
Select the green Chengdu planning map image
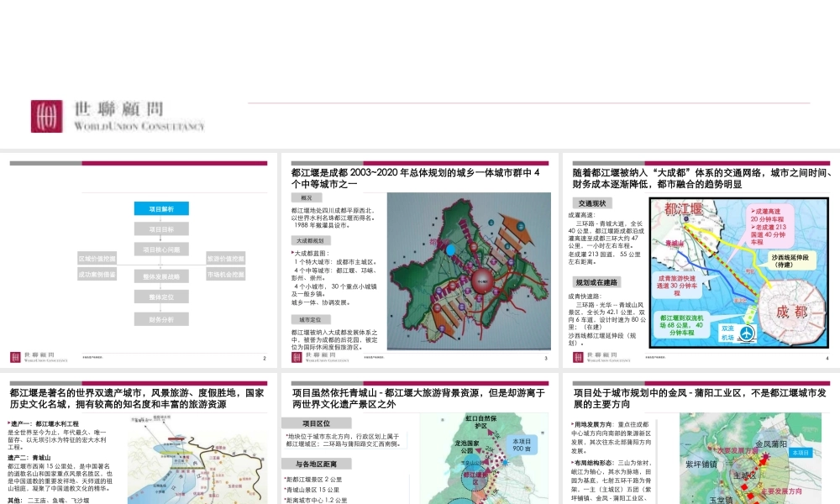(469, 271)
